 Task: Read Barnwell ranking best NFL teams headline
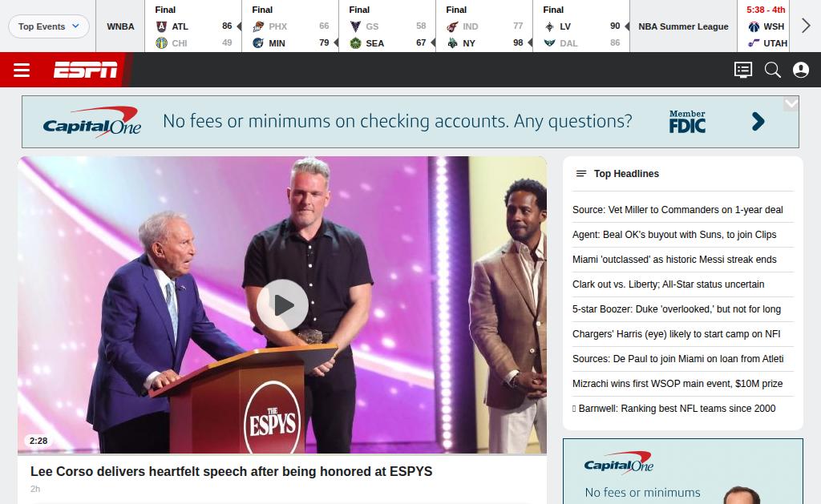(x=673, y=409)
